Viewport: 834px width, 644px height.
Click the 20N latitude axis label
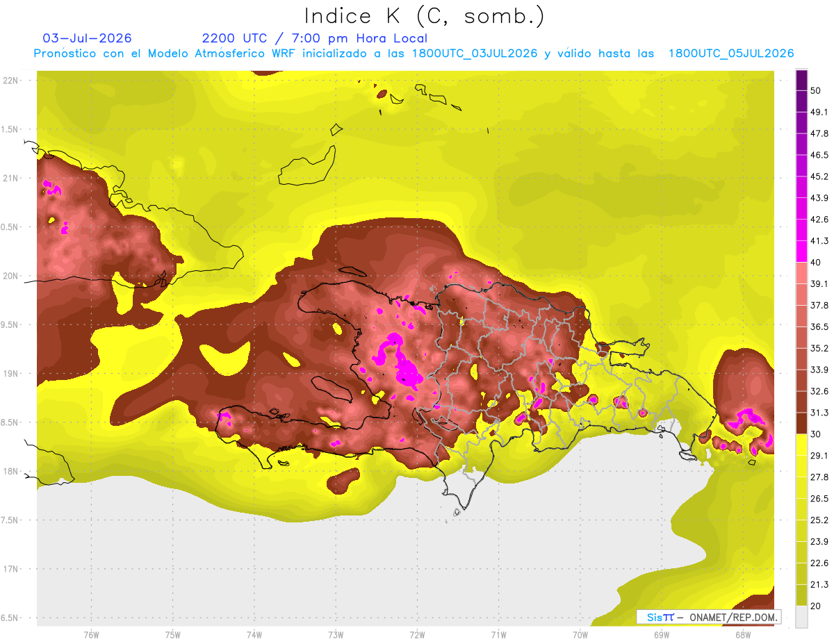click(x=10, y=276)
